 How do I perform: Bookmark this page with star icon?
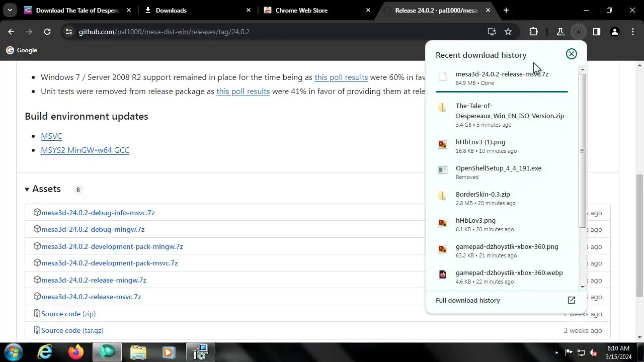point(508,32)
